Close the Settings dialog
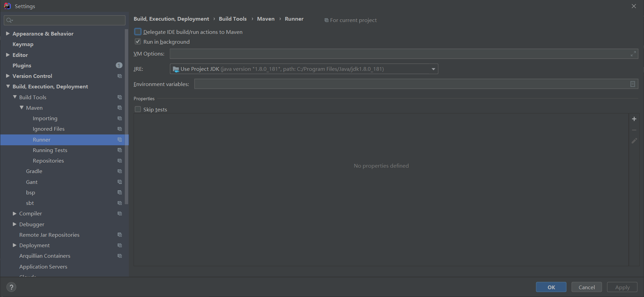The width and height of the screenshot is (644, 297). [x=634, y=6]
